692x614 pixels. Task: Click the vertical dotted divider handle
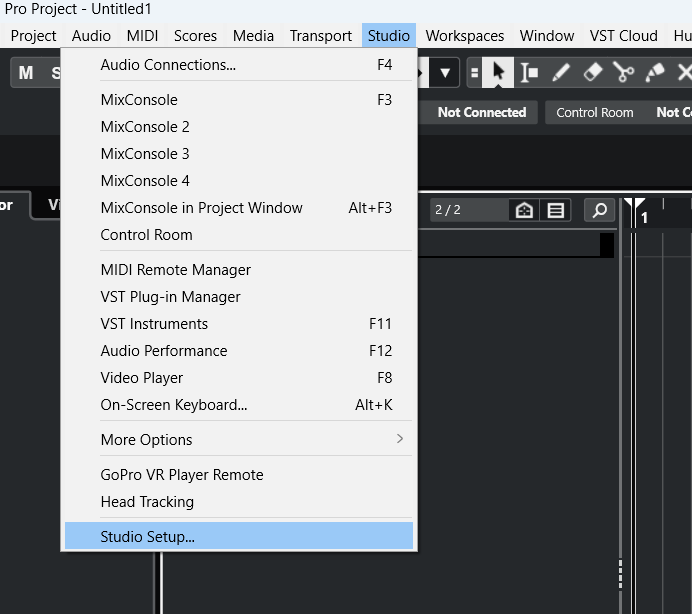click(621, 574)
